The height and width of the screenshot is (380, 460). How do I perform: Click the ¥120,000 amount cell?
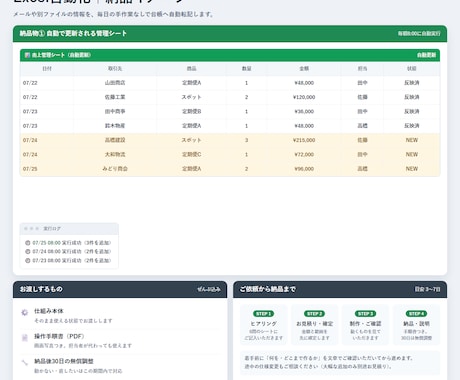click(x=304, y=97)
